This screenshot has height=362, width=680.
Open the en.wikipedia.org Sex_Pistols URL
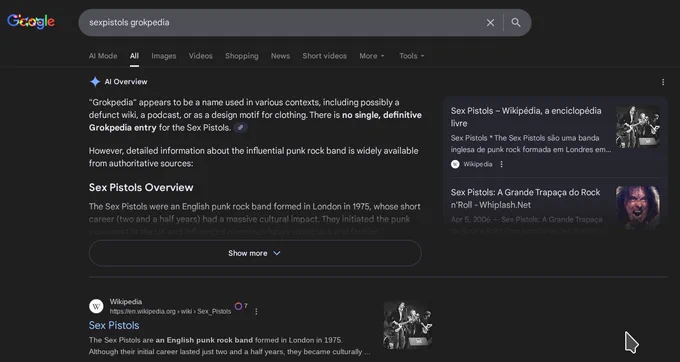click(170, 311)
